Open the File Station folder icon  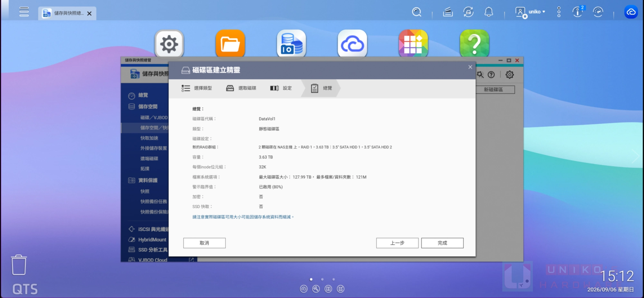pos(230,44)
